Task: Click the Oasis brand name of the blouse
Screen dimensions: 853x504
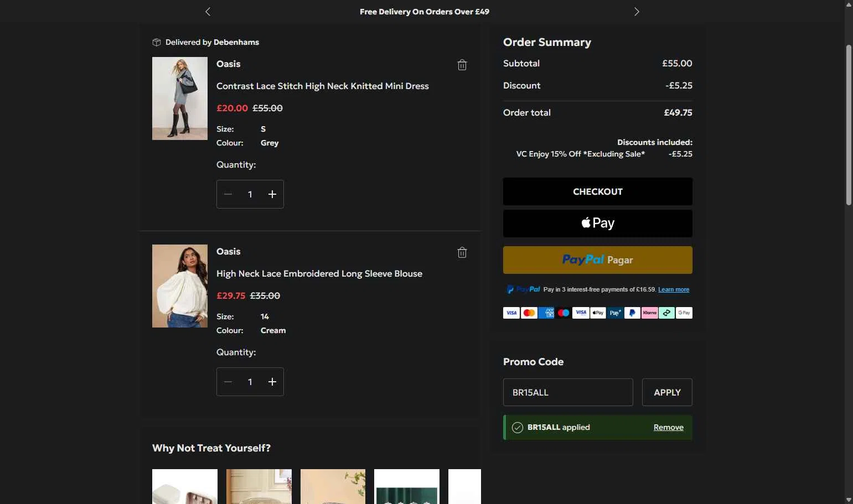Action: [228, 252]
